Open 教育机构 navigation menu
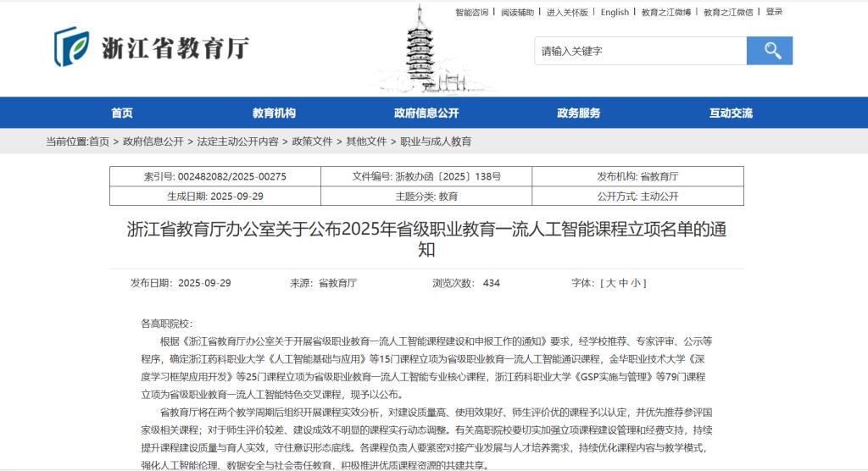The height and width of the screenshot is (471, 868). click(x=274, y=114)
